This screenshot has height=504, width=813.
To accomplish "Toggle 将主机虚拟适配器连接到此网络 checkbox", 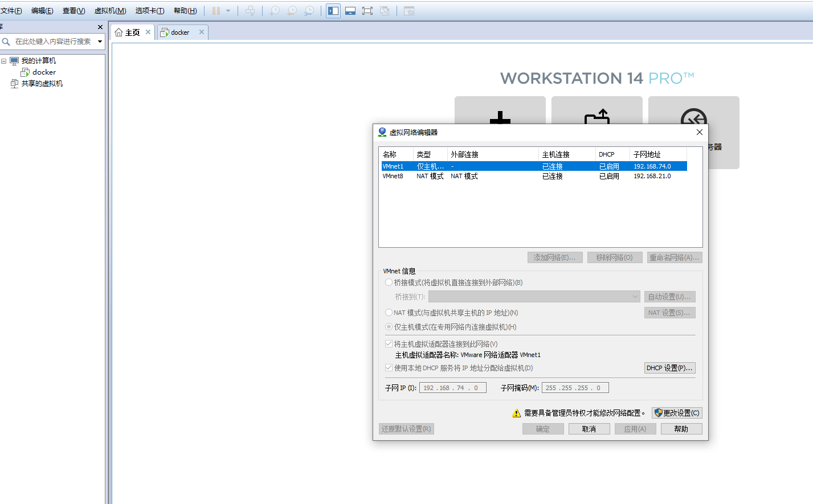I will (389, 344).
